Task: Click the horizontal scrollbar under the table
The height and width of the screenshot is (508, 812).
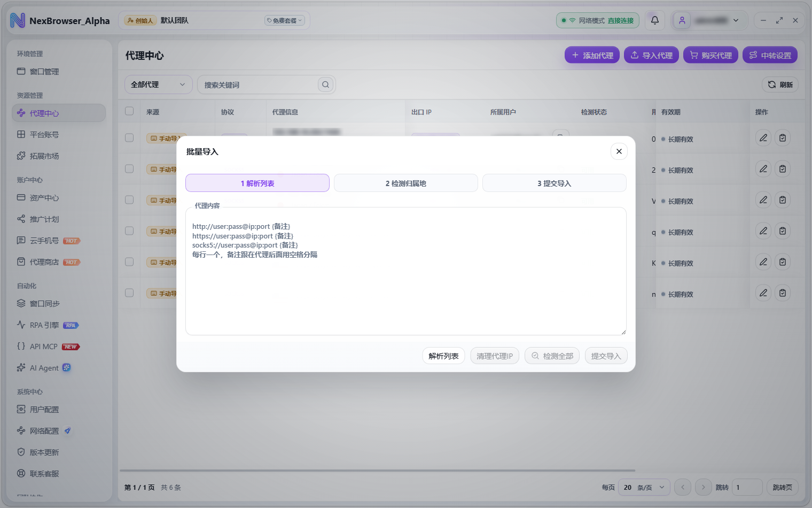Action: pyautogui.click(x=377, y=471)
